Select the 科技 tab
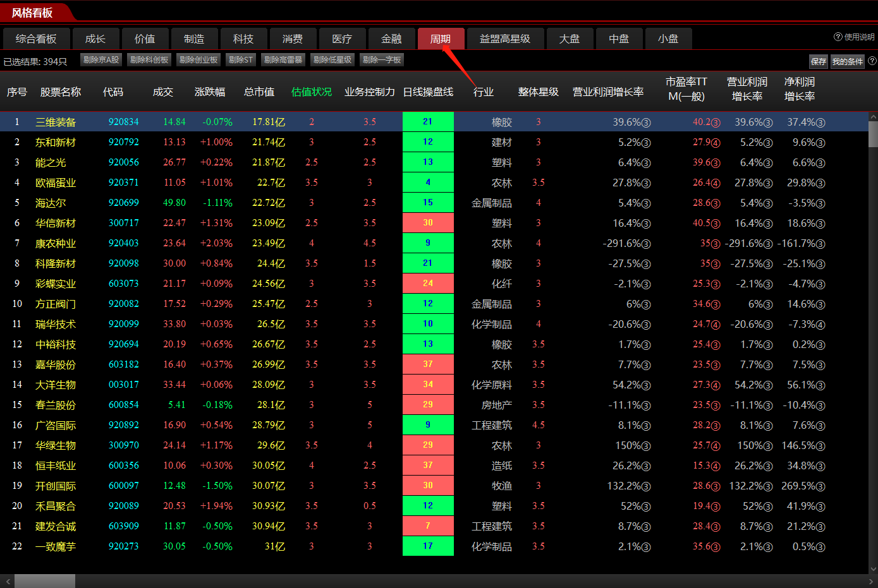 243,39
